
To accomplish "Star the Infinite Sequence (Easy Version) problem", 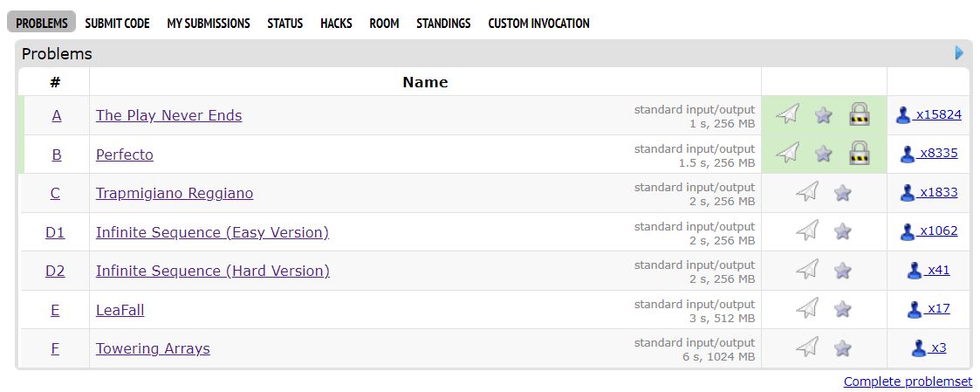I will coord(843,231).
